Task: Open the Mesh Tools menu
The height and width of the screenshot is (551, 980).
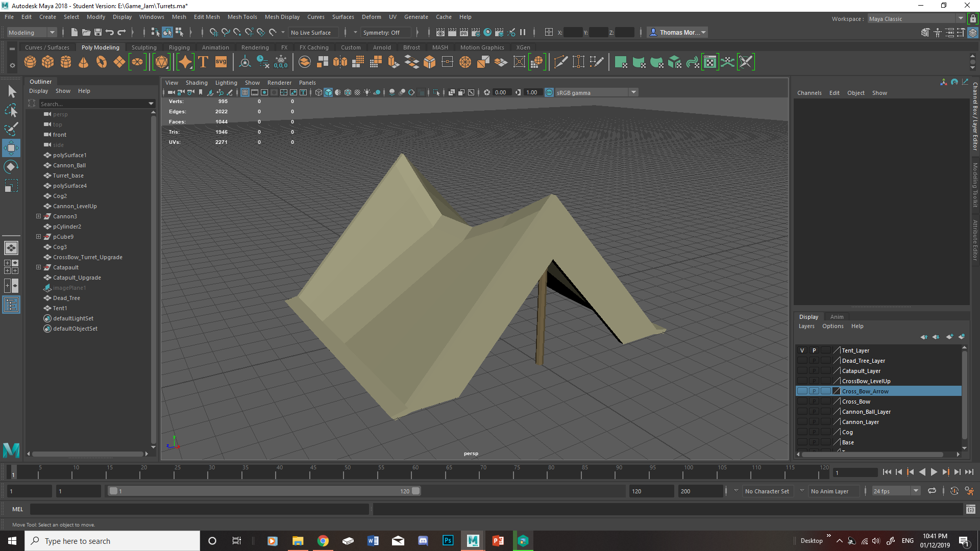Action: (x=242, y=17)
